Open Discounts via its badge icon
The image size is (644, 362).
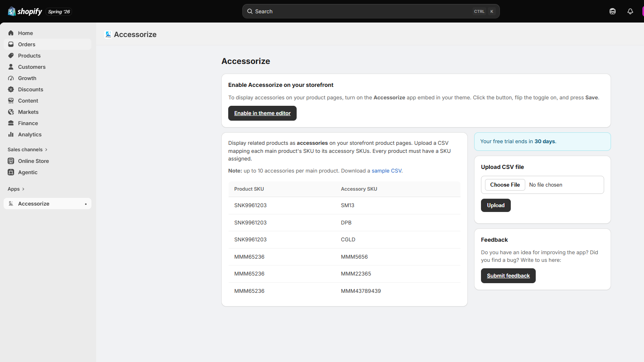point(11,89)
